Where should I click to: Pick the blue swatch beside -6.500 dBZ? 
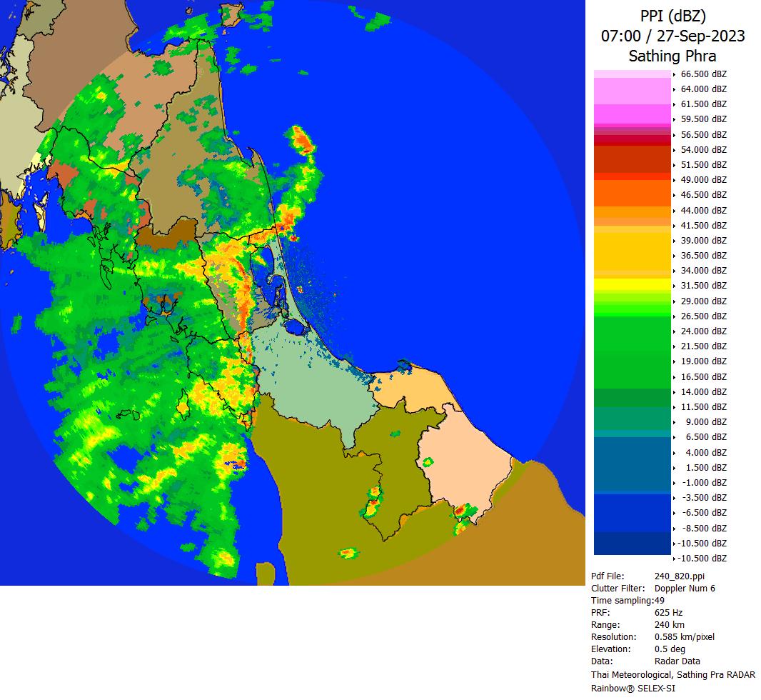(633, 512)
